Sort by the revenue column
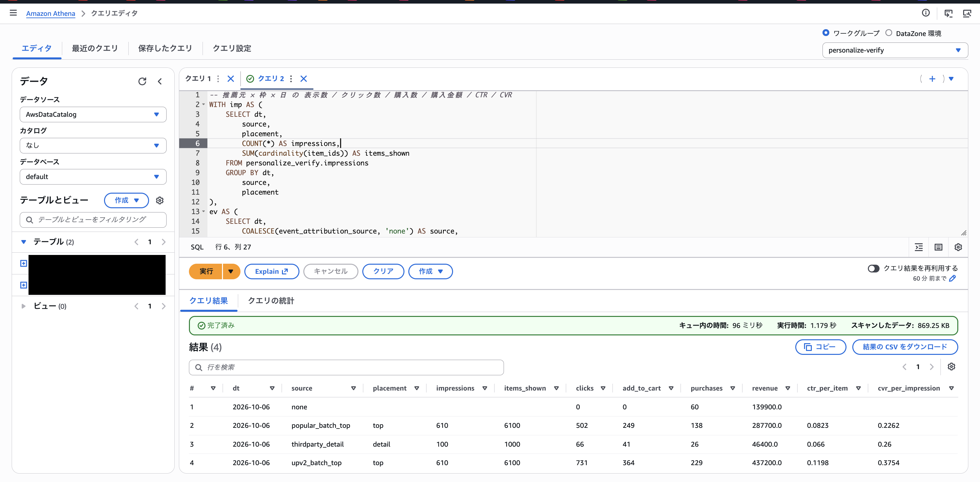Screen dimensions: 980x482 [x=788, y=388]
